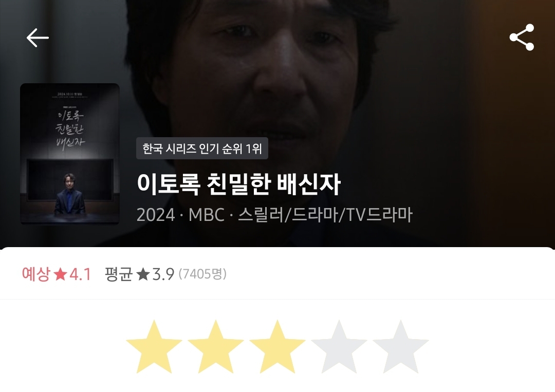Set rating to four stars
The width and height of the screenshot is (555, 392).
339,347
